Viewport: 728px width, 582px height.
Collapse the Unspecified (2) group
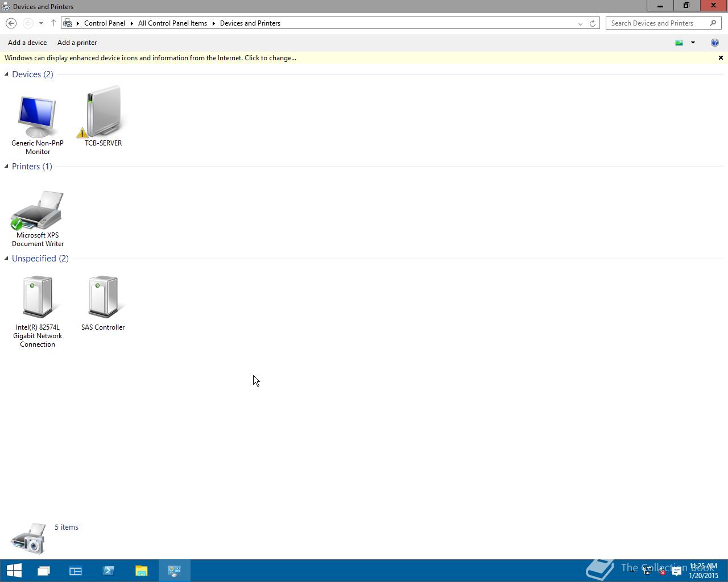(x=6, y=259)
